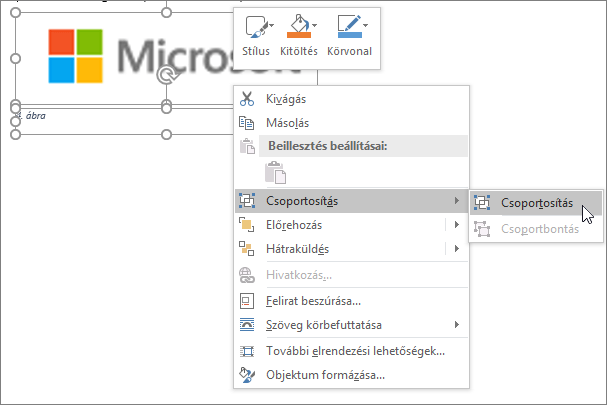Click the Másolás copy icon

pyautogui.click(x=247, y=123)
